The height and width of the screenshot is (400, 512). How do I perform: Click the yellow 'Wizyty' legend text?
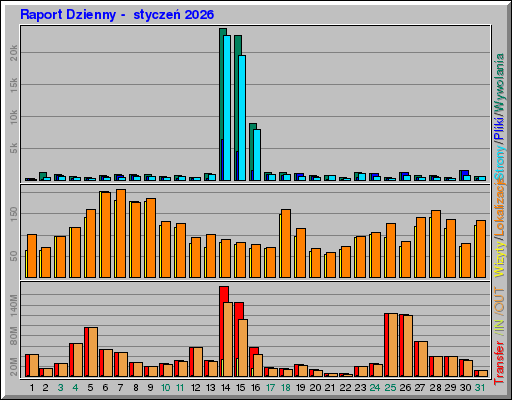coord(499,260)
